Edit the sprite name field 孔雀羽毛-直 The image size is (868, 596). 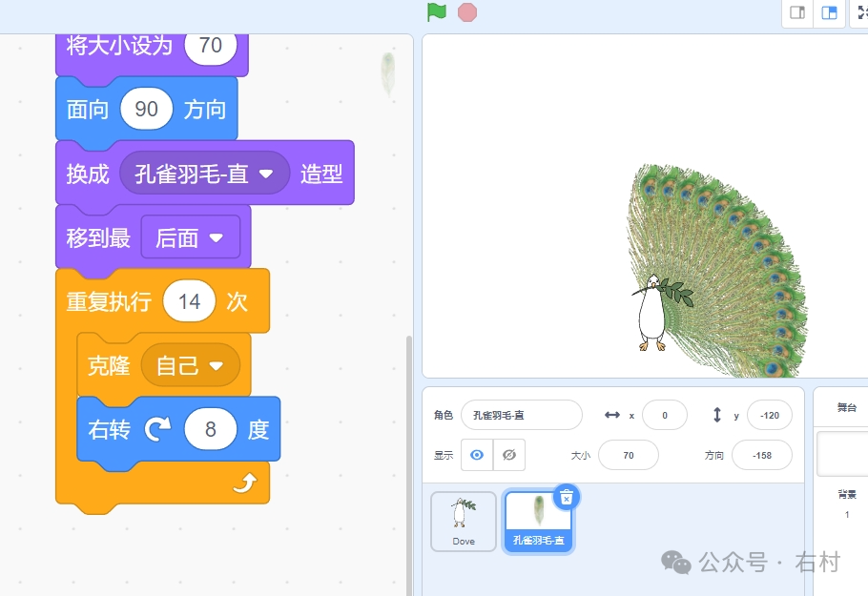[x=521, y=415]
